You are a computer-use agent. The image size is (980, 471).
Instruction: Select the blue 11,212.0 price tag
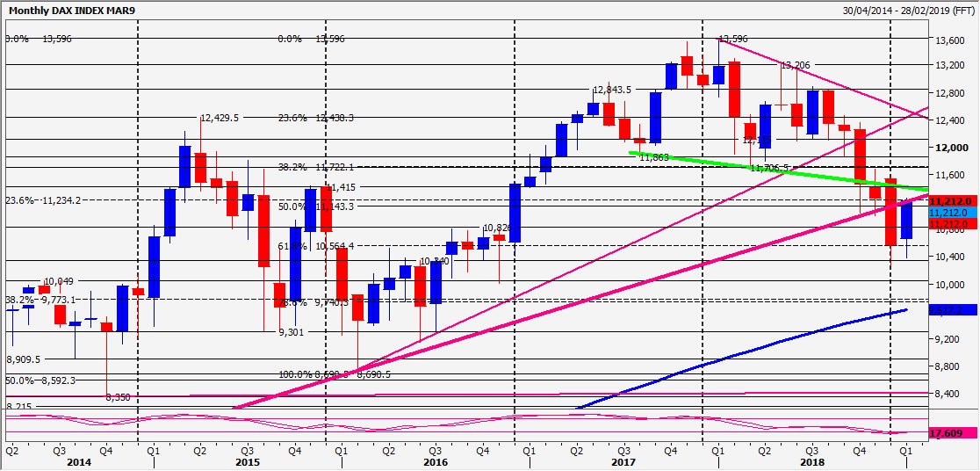coord(953,213)
